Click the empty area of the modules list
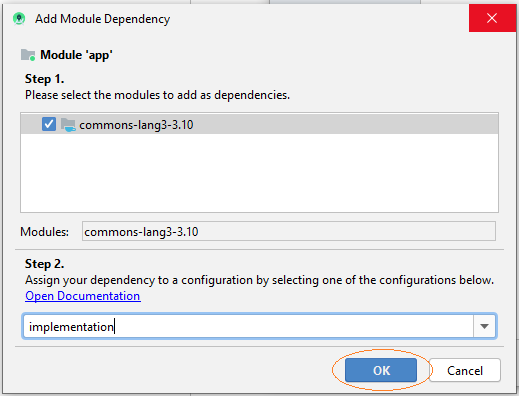The height and width of the screenshot is (396, 519). pos(259,173)
